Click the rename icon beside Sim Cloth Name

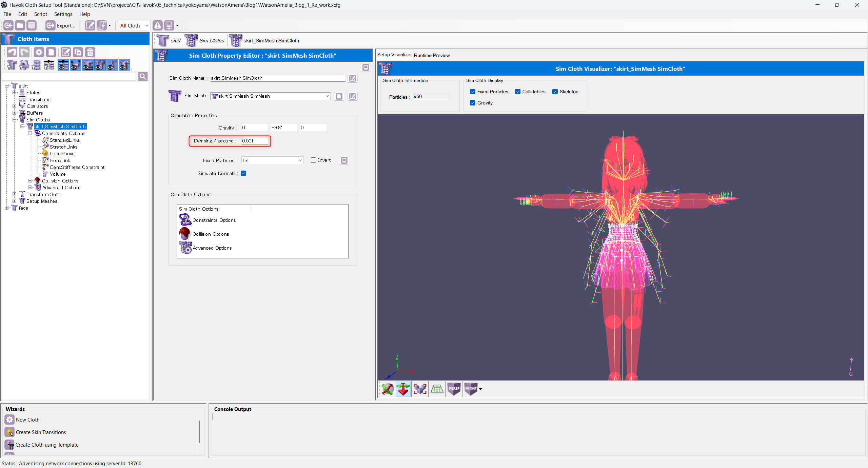tap(353, 78)
